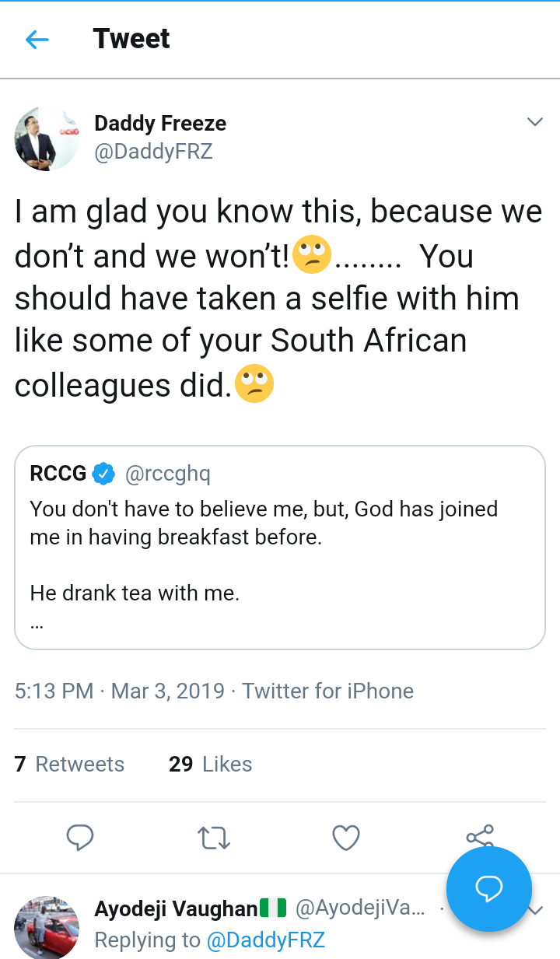Open Ayodeji Vaughan's name in reply

coord(176,908)
